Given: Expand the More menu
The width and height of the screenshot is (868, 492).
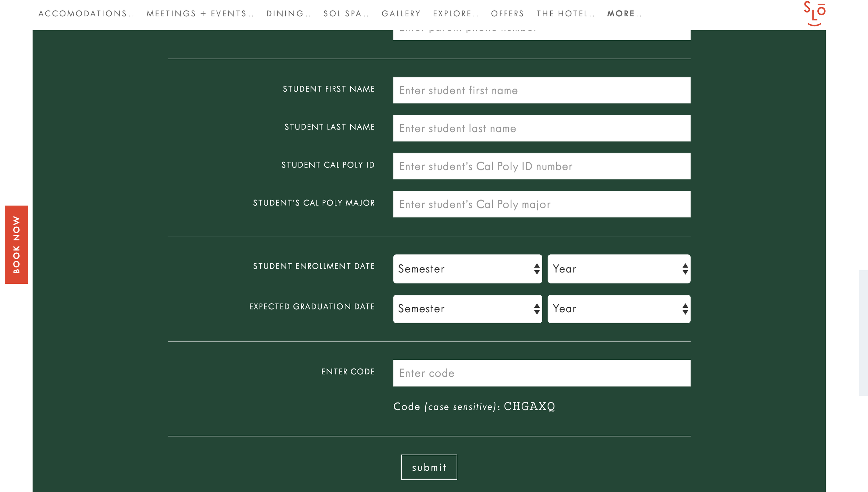Looking at the screenshot, I should pos(624,14).
